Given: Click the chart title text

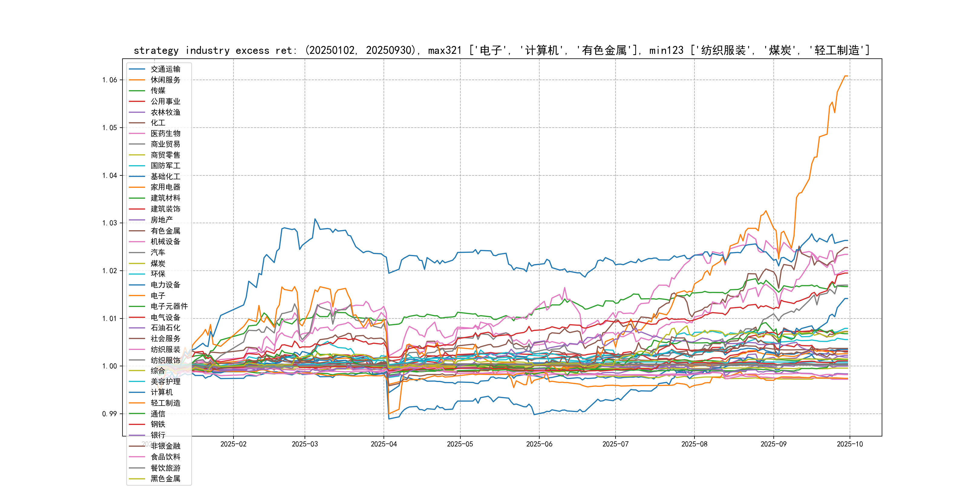Looking at the screenshot, I should (x=501, y=50).
